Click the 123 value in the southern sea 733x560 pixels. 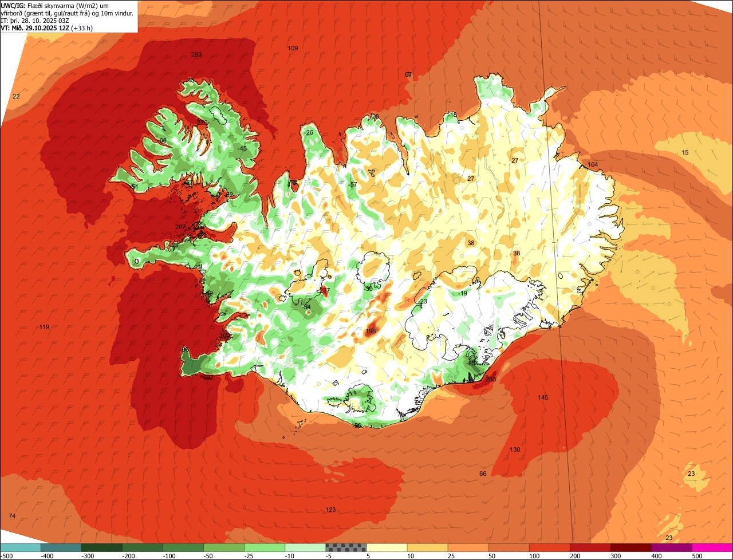click(x=330, y=510)
